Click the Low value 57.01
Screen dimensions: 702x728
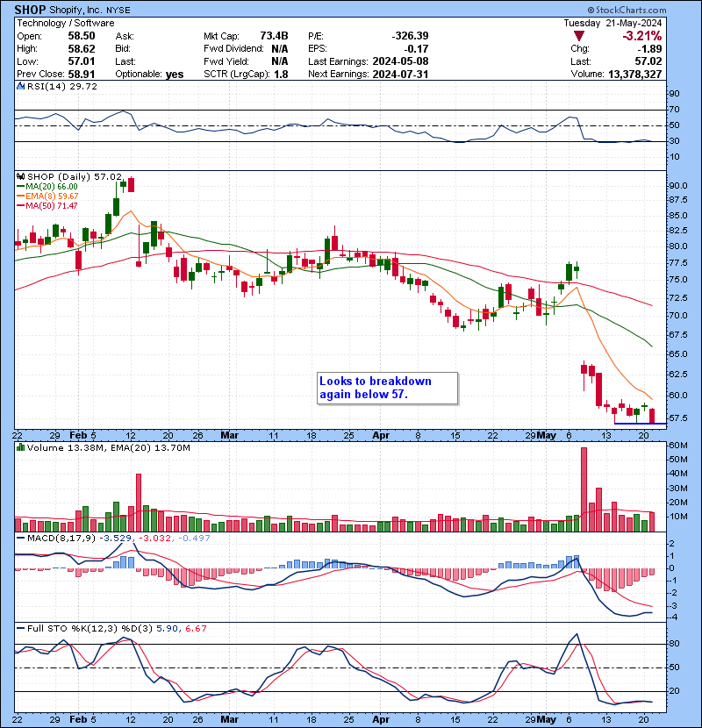click(x=82, y=61)
